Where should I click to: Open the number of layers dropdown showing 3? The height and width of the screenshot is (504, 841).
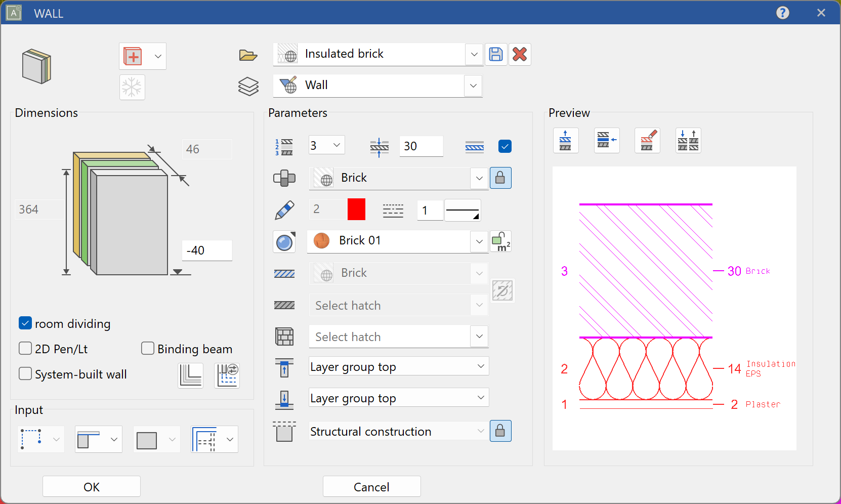click(327, 146)
